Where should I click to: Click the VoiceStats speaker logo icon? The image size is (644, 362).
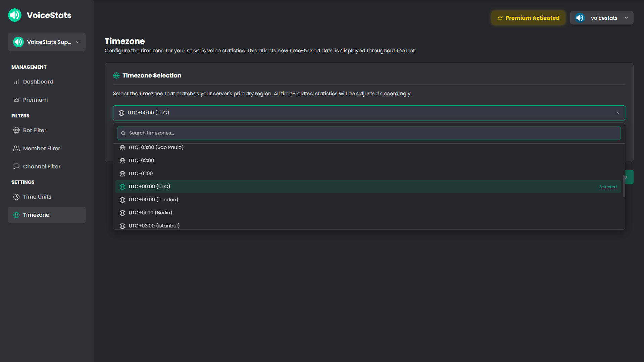point(15,15)
